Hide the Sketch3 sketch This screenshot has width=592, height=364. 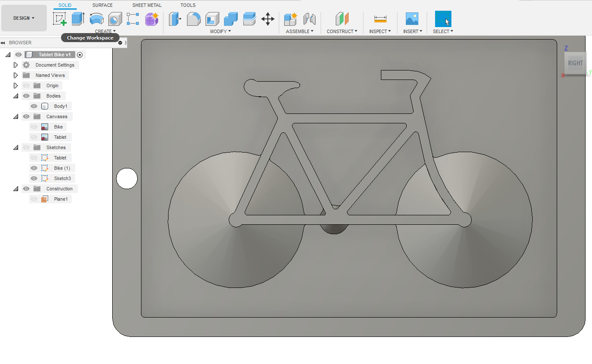(34, 178)
